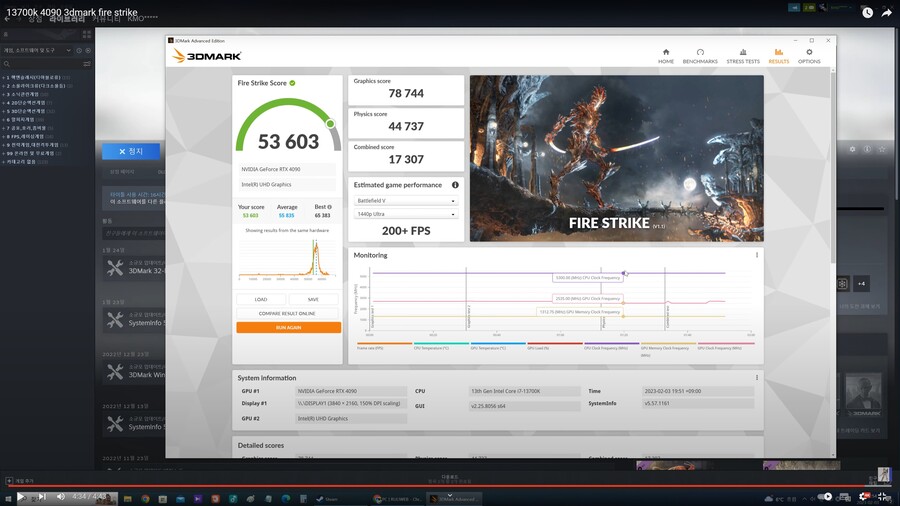Click the Steam gear icon right of 3DMark
This screenshot has height=506, width=900.
[x=852, y=149]
